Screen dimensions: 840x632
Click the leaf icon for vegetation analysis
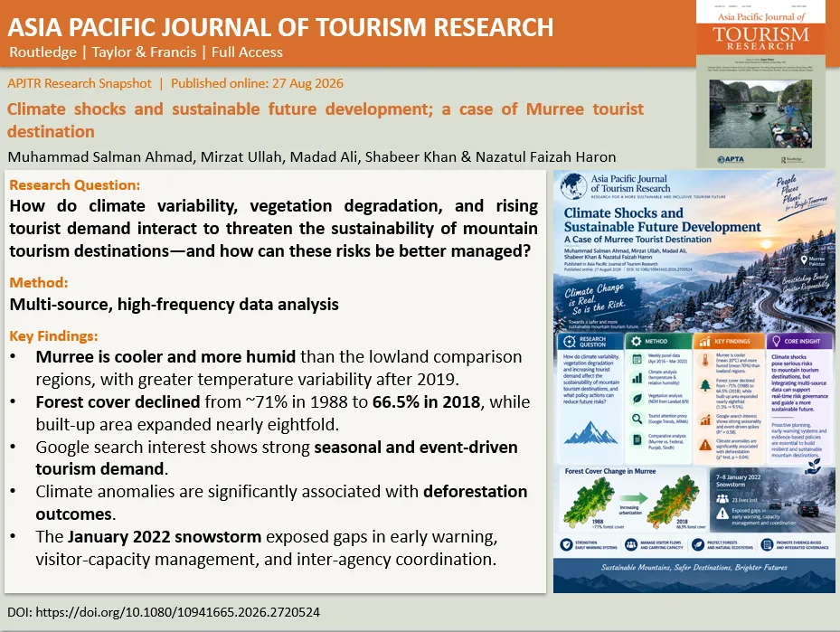click(x=637, y=398)
